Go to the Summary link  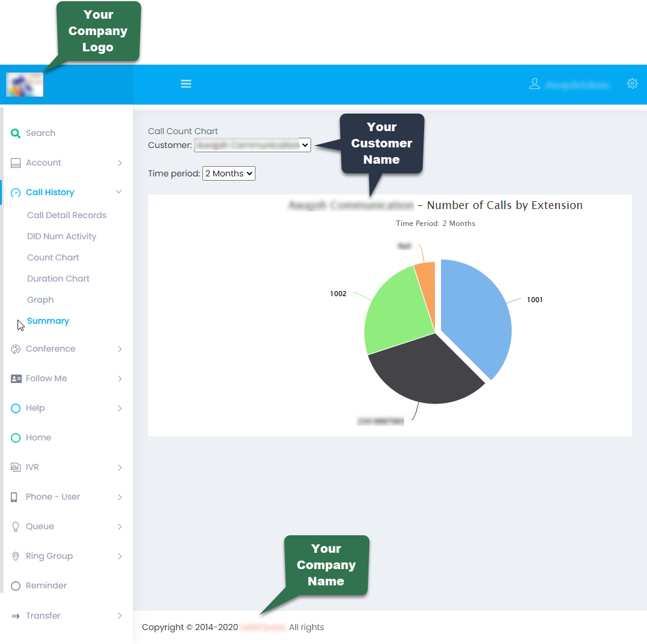tap(48, 321)
